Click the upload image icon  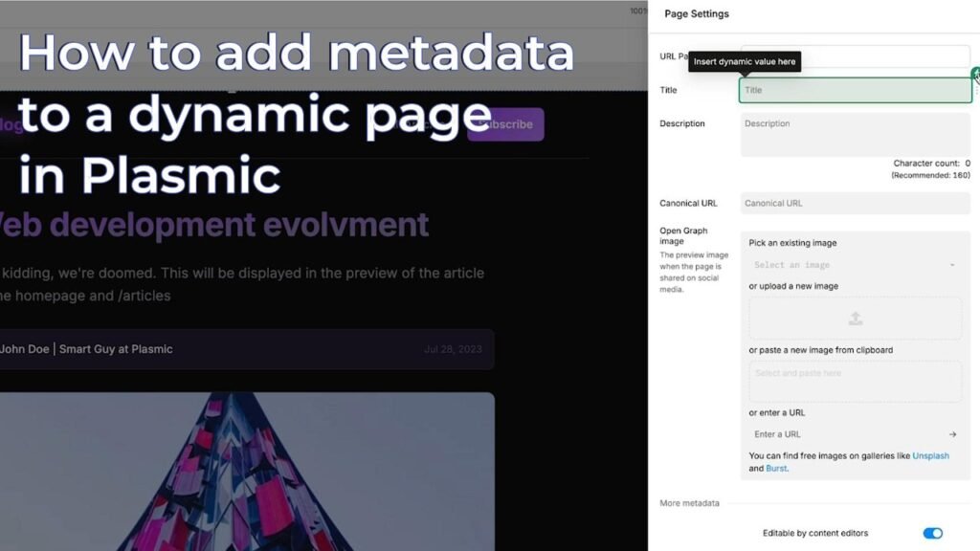point(855,319)
